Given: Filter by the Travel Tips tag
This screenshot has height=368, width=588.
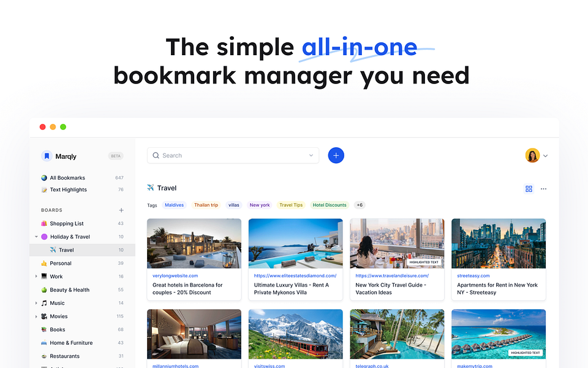Looking at the screenshot, I should (291, 205).
